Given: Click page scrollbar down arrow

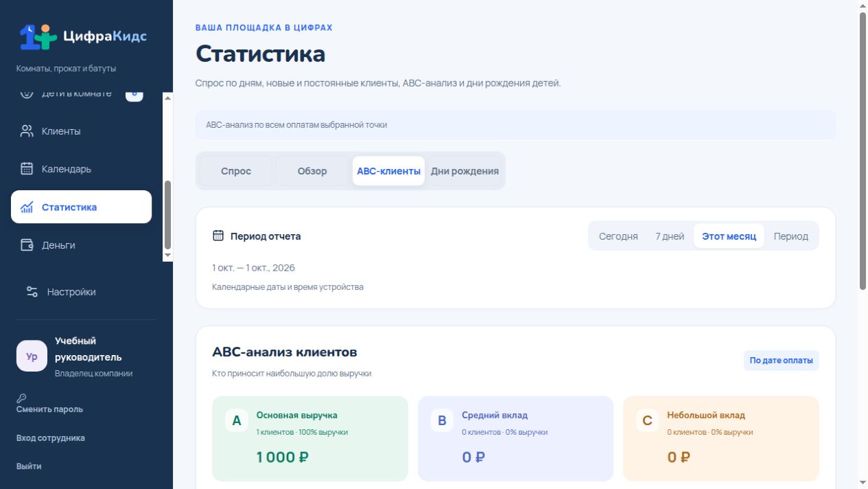Looking at the screenshot, I should click(863, 484).
